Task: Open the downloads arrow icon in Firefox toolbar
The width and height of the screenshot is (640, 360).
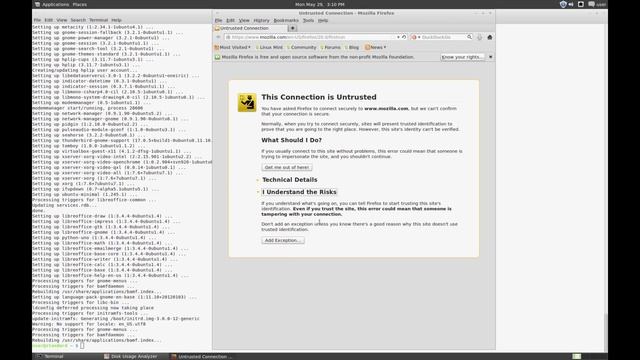Action: (x=480, y=37)
